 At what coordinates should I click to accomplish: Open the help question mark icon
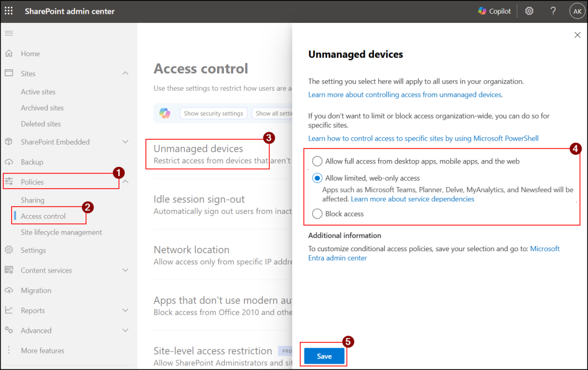[x=553, y=11]
